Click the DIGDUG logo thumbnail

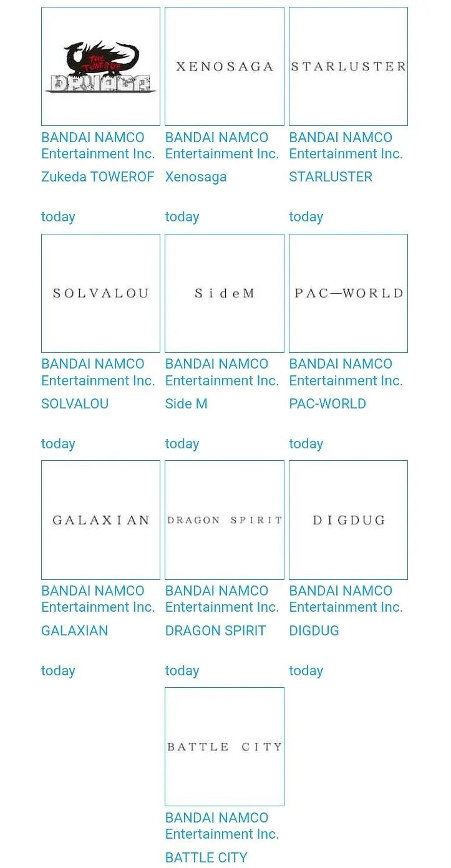(348, 520)
